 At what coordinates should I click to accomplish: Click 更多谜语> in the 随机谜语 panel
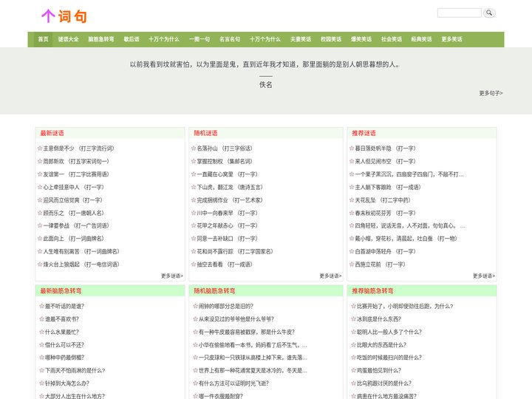(330, 276)
